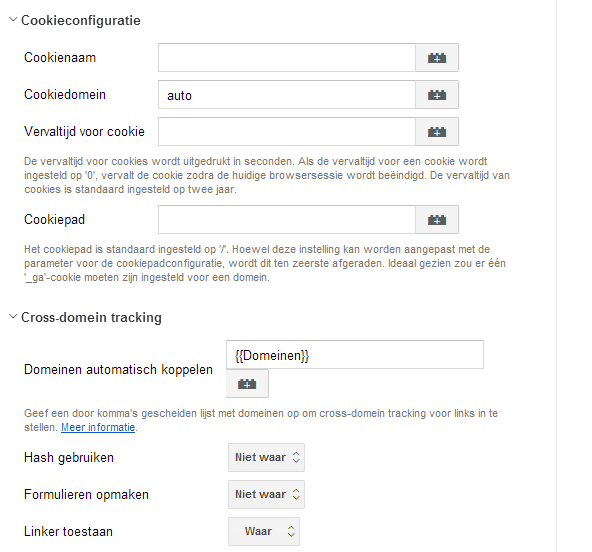Click the variable brick icon next to Cookienaam

pos(437,58)
